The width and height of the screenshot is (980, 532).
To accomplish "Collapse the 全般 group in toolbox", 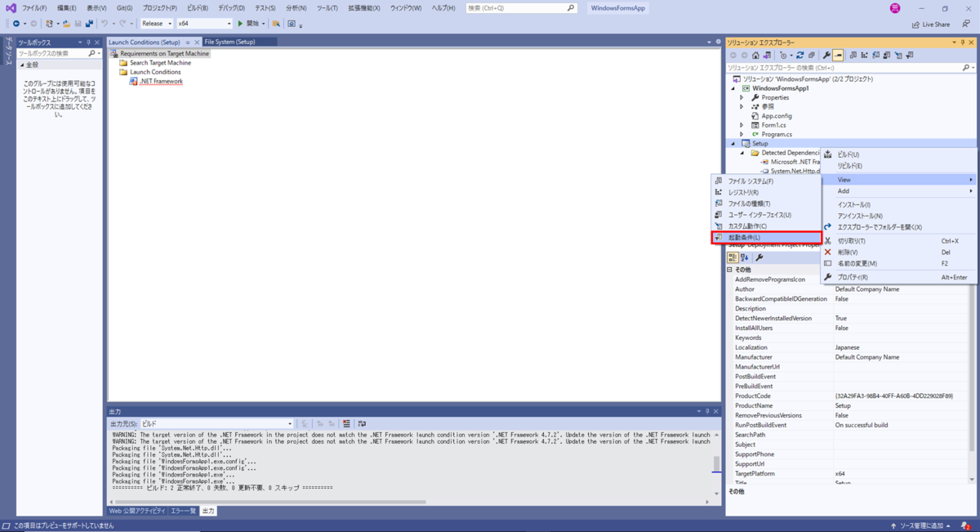I will 22,65.
